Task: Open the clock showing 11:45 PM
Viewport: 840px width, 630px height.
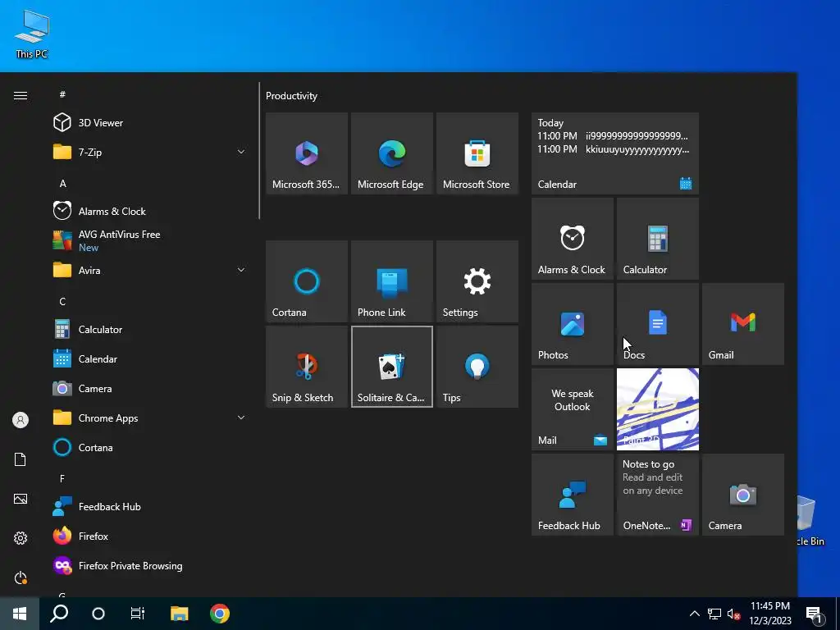Action: tap(769, 614)
